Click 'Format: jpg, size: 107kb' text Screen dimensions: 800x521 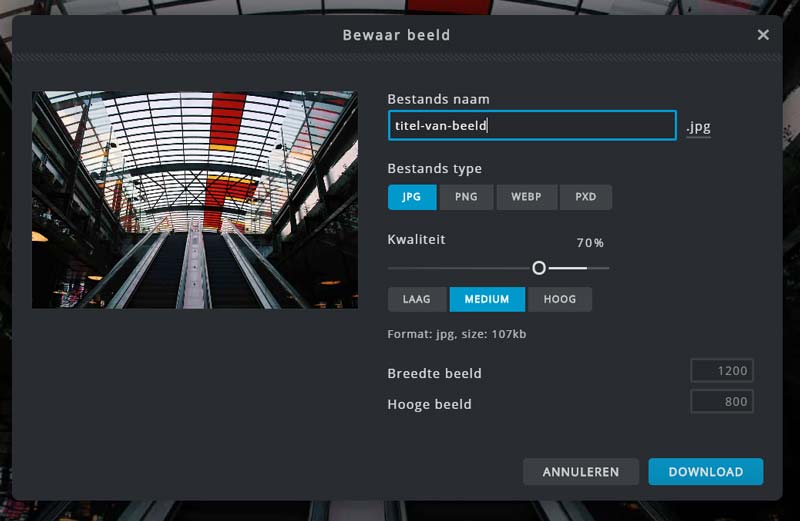click(457, 334)
